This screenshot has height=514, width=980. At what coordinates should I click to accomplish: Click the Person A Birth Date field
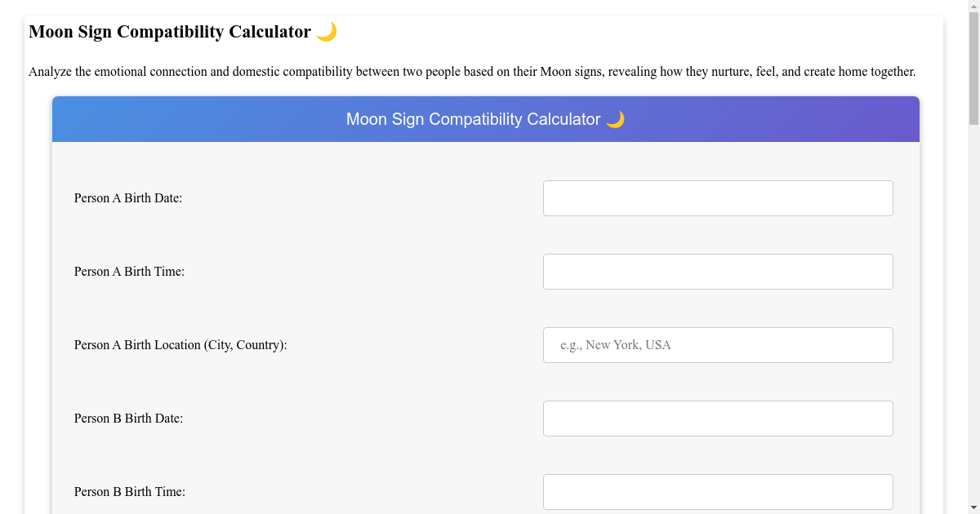[718, 197]
